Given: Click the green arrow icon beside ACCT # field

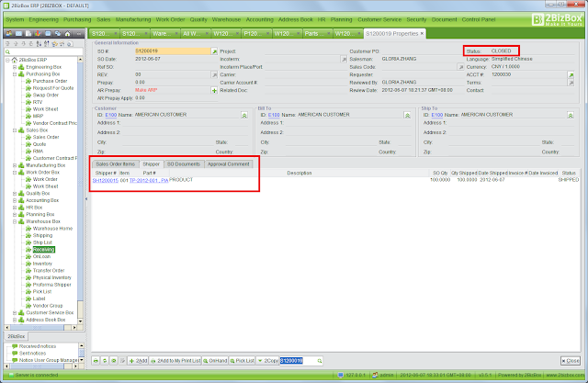Looking at the screenshot, I should click(x=571, y=75).
